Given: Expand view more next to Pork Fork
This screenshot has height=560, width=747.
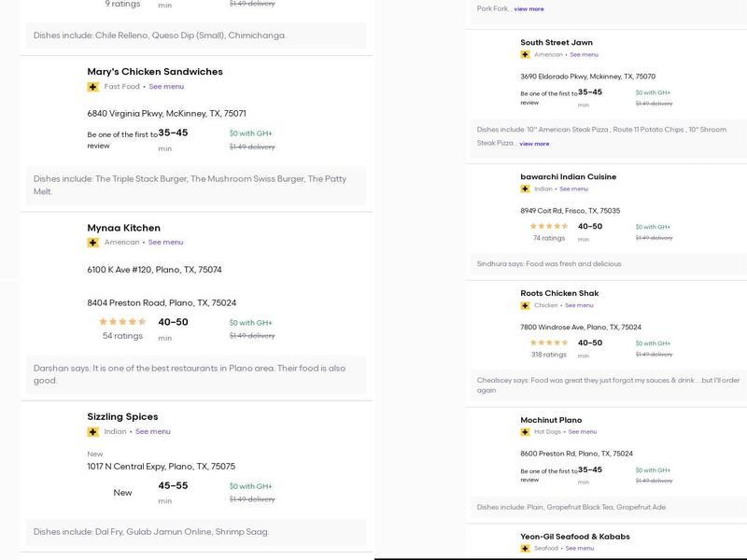Looking at the screenshot, I should 529,9.
